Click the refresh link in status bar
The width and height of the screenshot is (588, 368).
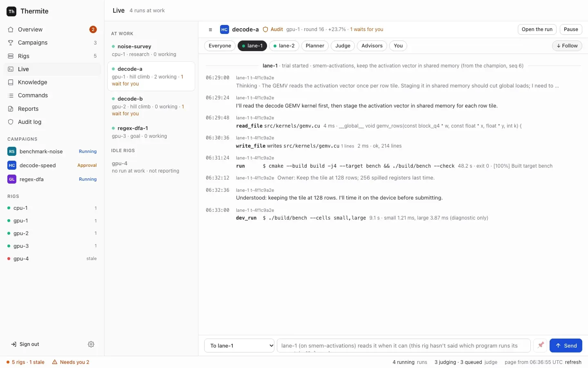573,362
